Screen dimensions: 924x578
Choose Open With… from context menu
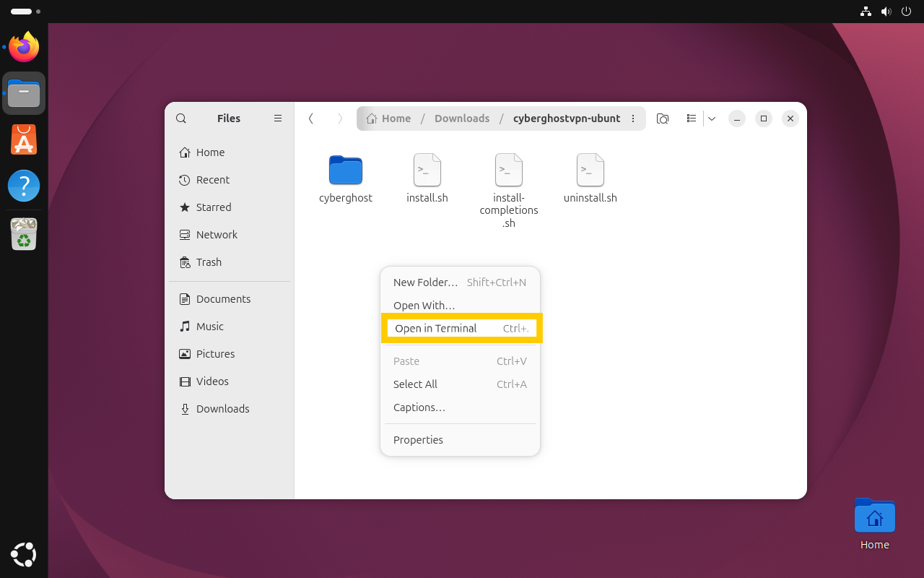click(460, 306)
